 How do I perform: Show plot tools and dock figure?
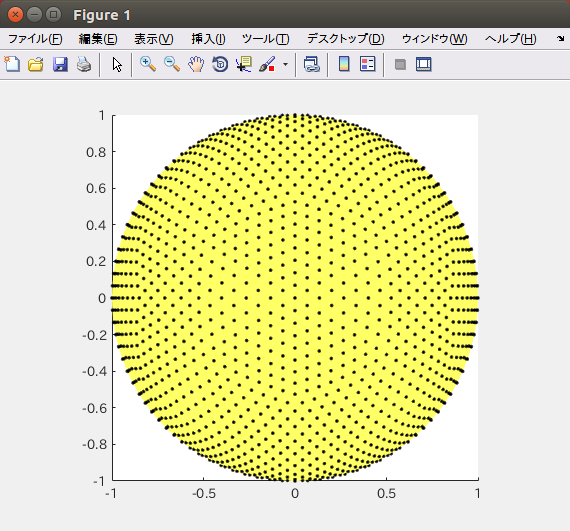tap(424, 64)
